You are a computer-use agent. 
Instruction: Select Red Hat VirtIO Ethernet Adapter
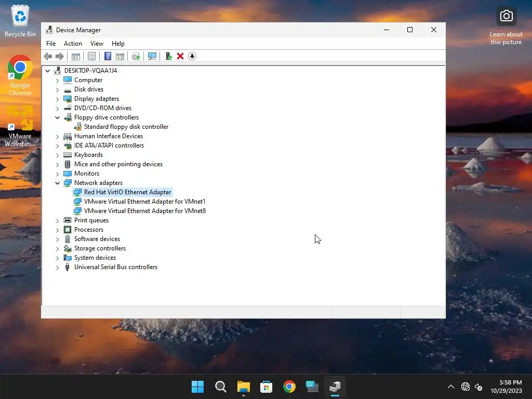(x=127, y=192)
